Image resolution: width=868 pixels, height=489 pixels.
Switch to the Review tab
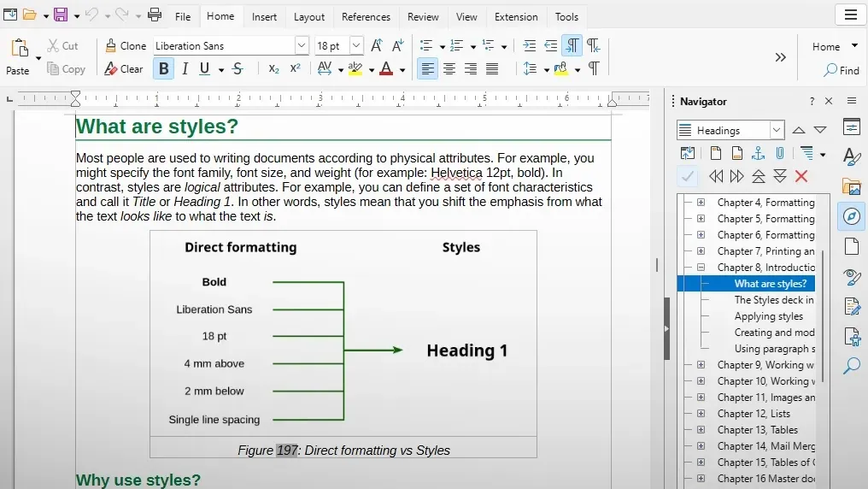click(x=423, y=16)
